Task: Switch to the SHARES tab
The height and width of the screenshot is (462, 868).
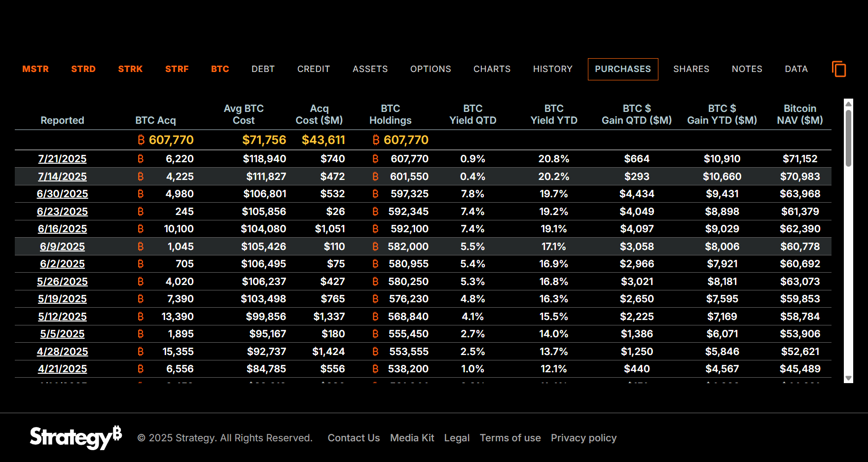Action: [691, 69]
